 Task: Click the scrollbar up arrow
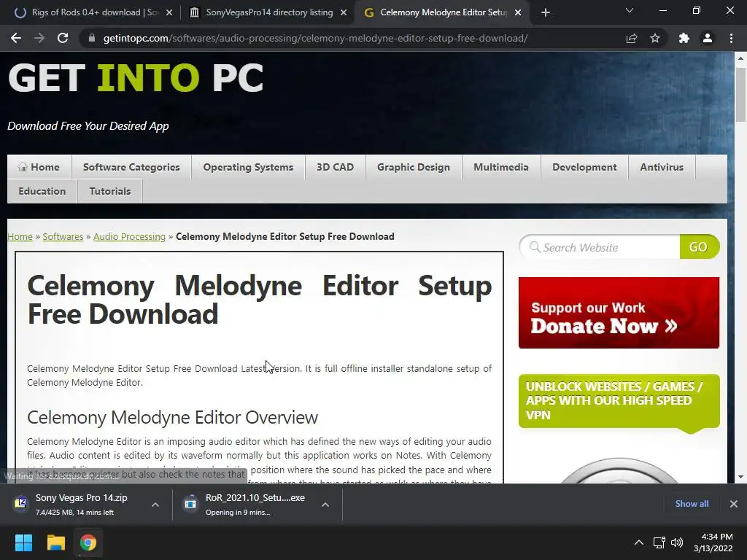(x=740, y=58)
